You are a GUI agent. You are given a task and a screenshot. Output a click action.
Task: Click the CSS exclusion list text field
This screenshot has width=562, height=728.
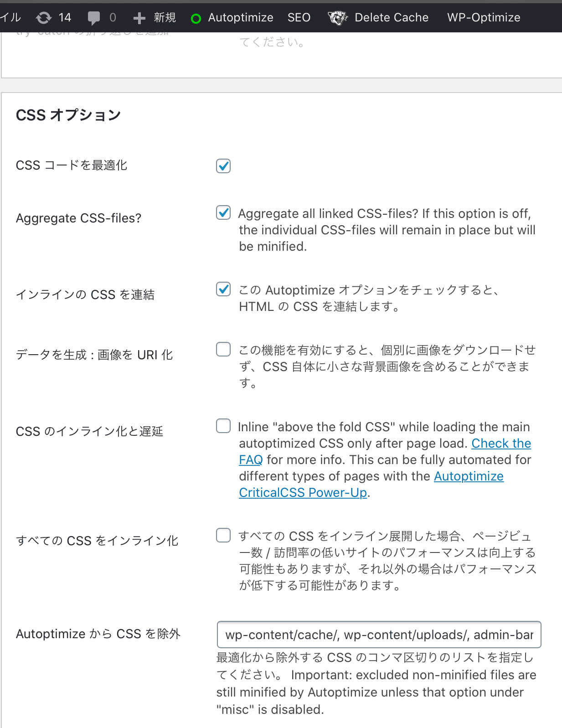379,635
